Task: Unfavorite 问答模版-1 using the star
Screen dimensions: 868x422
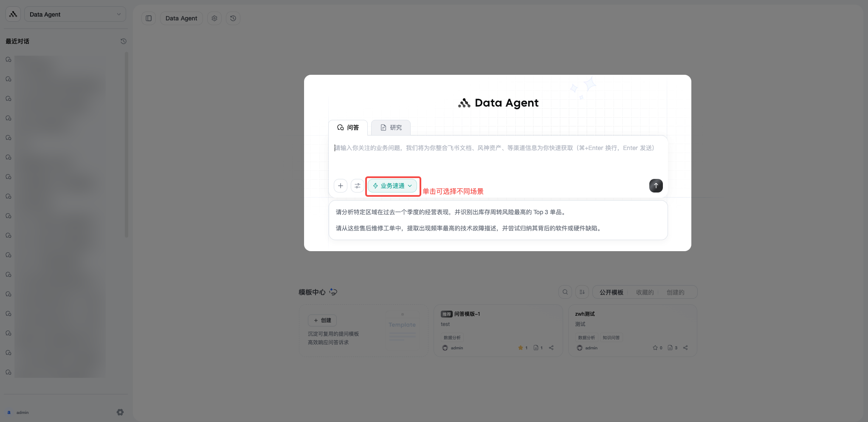Action: click(x=521, y=348)
